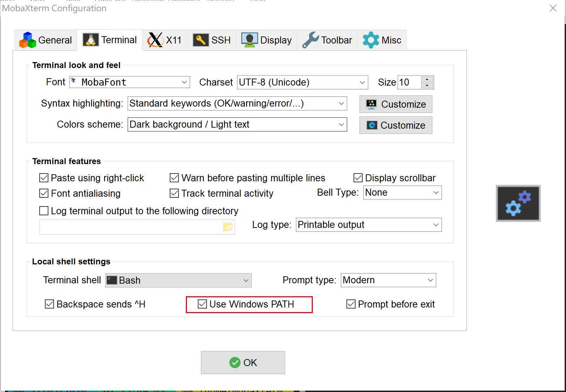Screen dimensions: 566x392
Task: Click the Size value field
Action: [x=410, y=82]
